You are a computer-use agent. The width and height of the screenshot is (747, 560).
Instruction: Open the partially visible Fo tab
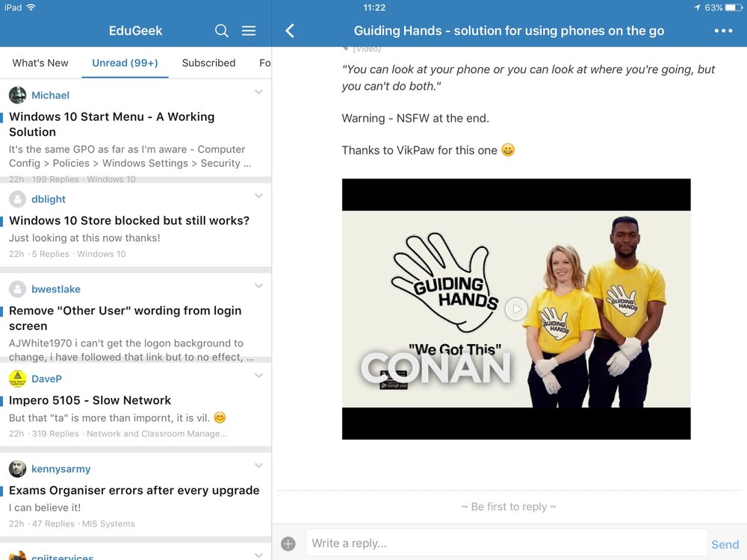(265, 63)
